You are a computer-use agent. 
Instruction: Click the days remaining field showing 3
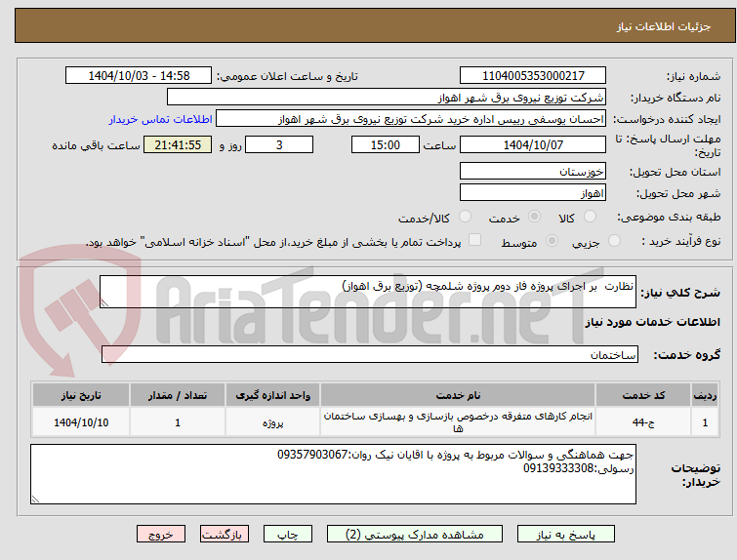point(279,144)
